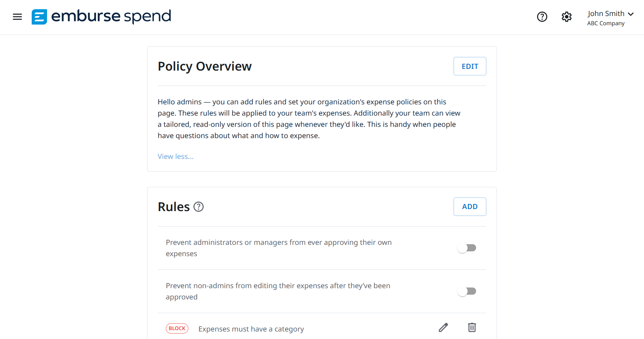Enable the prevent self-approving expenses toggle
Screen dimensions: 644x339
[467, 248]
